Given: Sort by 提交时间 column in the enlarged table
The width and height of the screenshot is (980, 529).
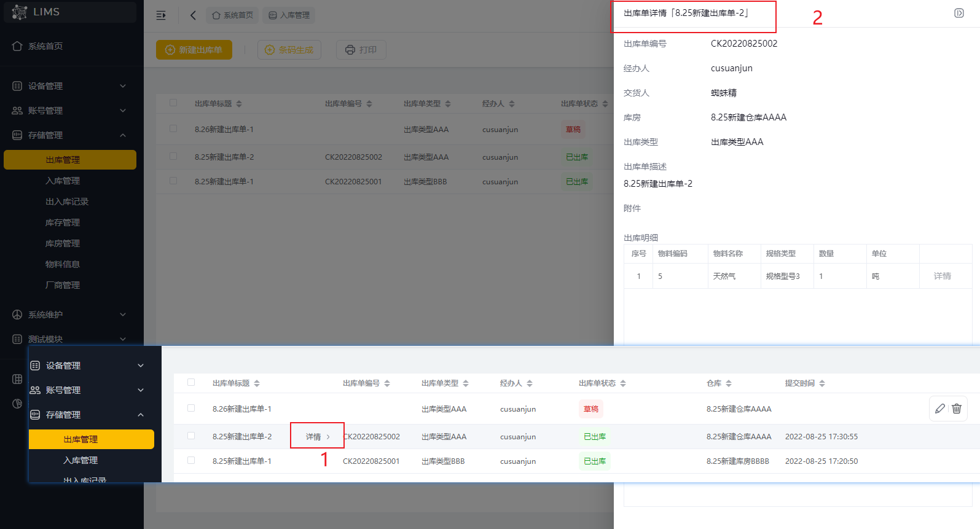Looking at the screenshot, I should 822,383.
